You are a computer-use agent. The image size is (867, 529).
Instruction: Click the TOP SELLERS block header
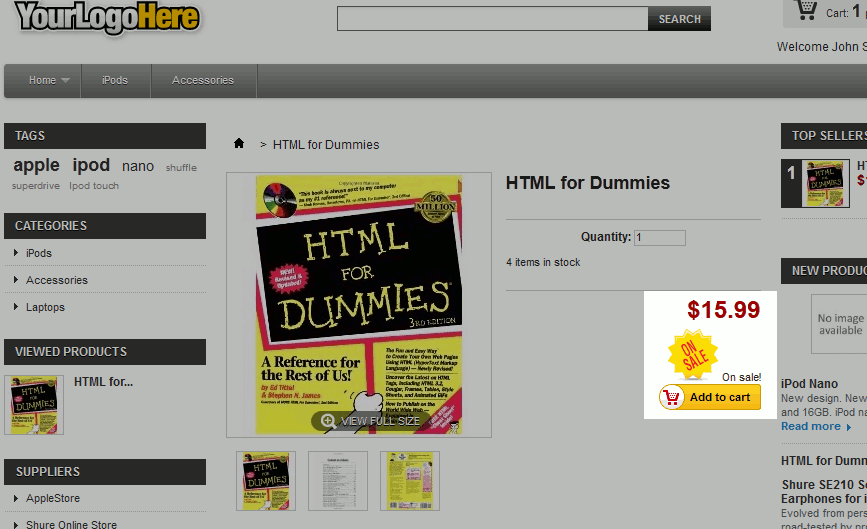[824, 136]
